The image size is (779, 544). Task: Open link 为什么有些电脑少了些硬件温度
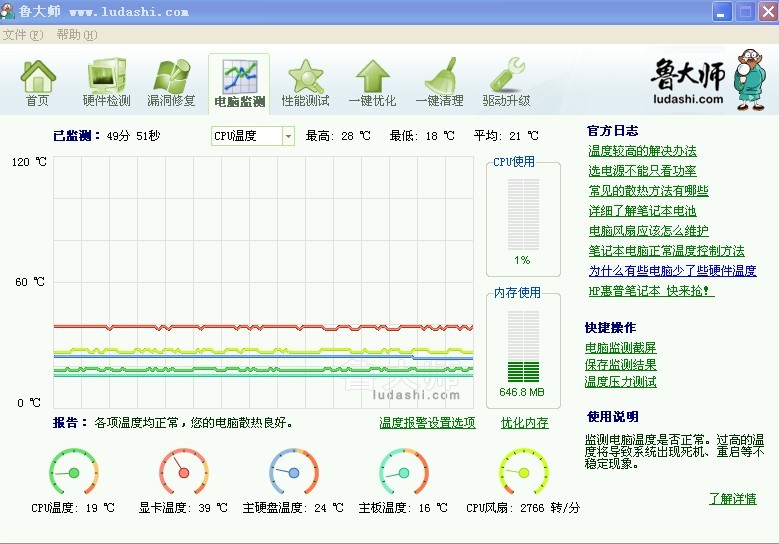[x=672, y=270]
